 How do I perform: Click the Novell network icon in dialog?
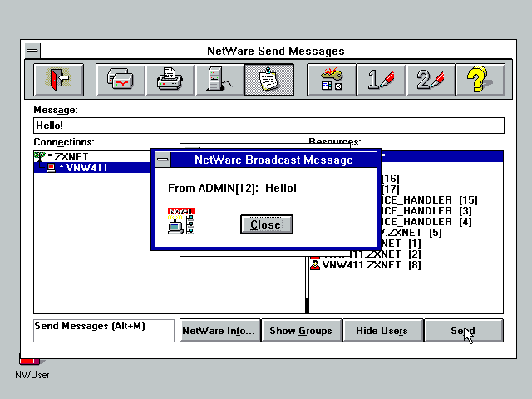point(181,221)
